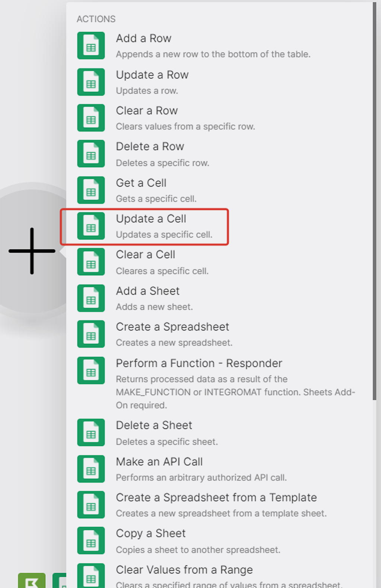Image resolution: width=381 pixels, height=588 pixels.
Task: Select Clear Values from a Range
Action: 220,575
